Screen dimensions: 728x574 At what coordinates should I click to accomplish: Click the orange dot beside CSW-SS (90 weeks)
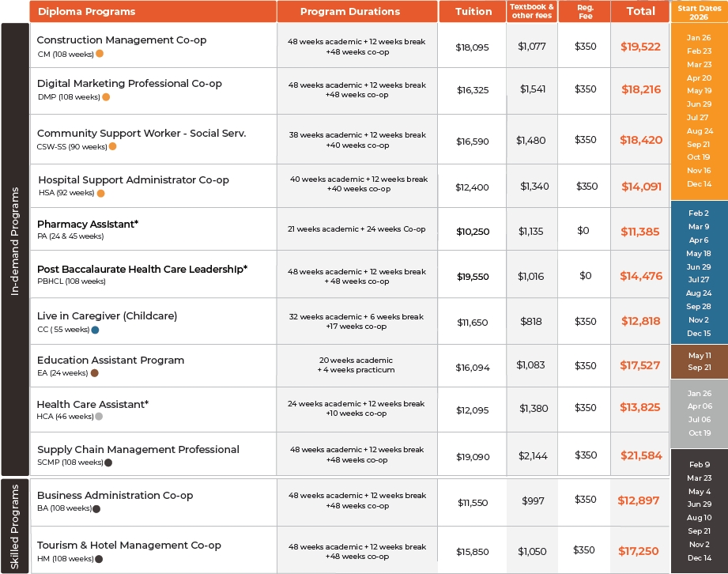click(112, 146)
